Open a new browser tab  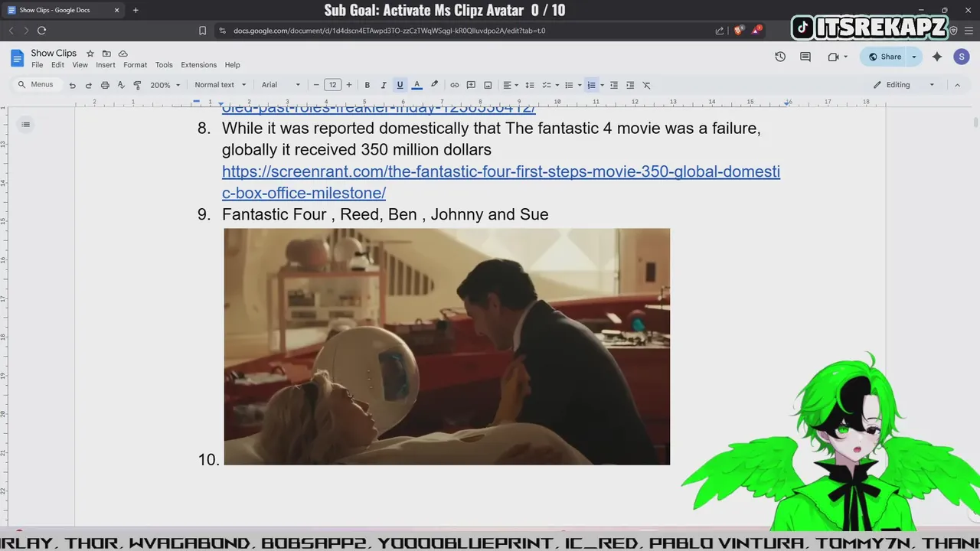[136, 10]
